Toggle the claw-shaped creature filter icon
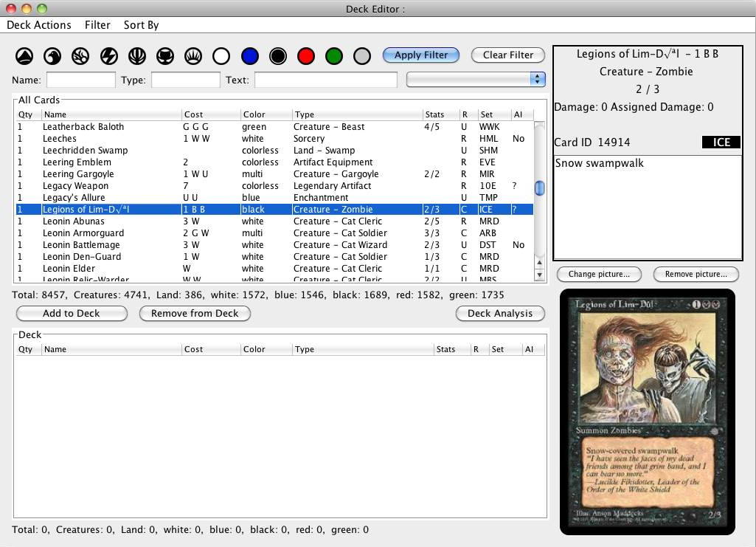This screenshot has width=756, height=547. point(52,56)
